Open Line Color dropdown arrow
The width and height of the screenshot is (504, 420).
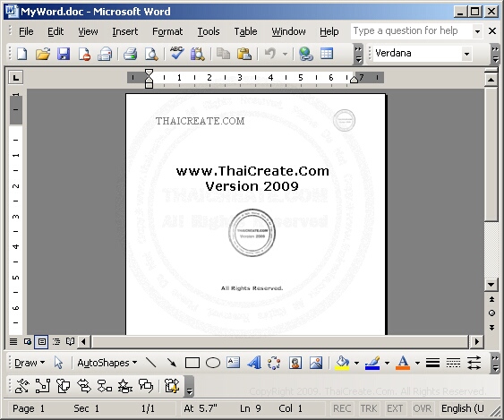click(387, 363)
